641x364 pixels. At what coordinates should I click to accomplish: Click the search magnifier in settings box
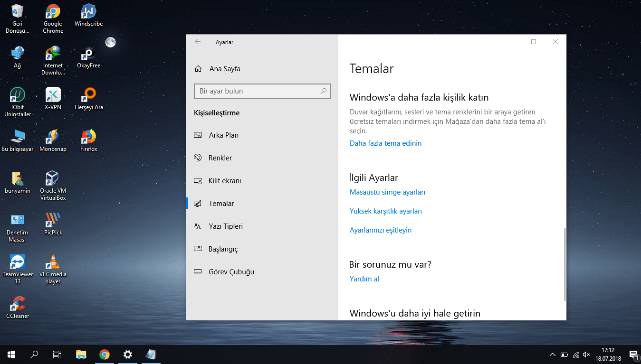324,91
